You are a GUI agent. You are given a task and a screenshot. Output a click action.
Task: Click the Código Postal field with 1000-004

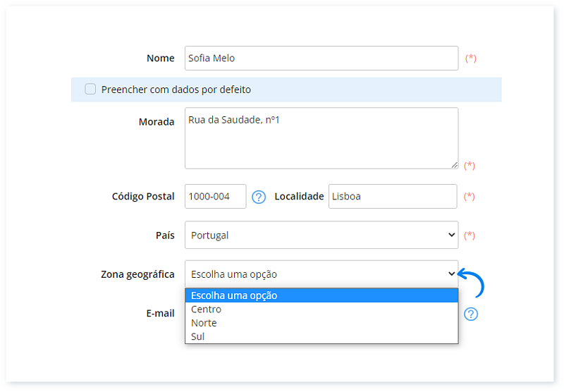point(215,197)
